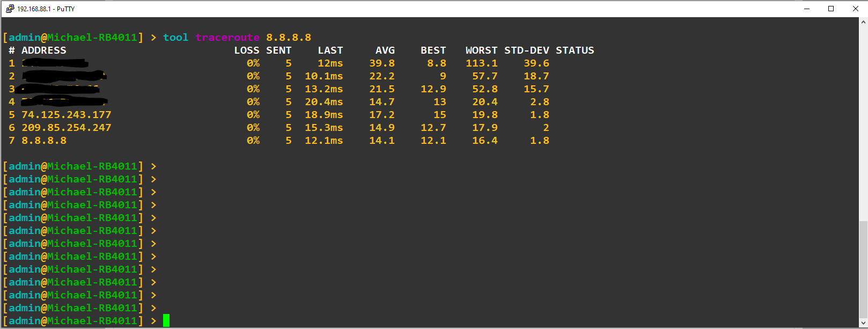Click the AVG column header
The width and height of the screenshot is (868, 329).
[x=385, y=50]
